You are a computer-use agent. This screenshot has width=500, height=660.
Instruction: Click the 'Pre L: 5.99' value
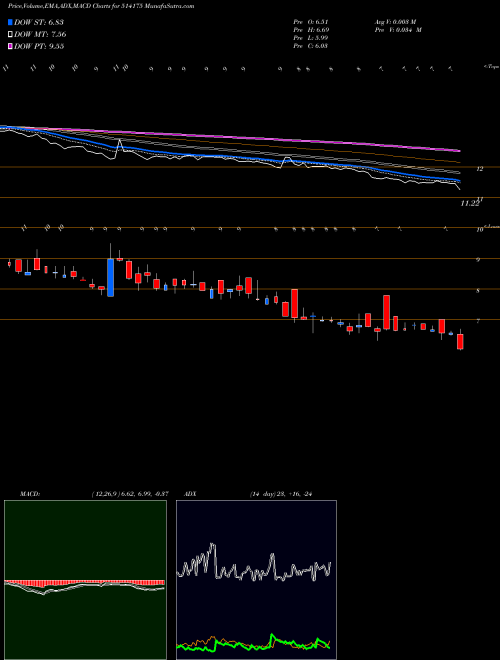(x=311, y=38)
